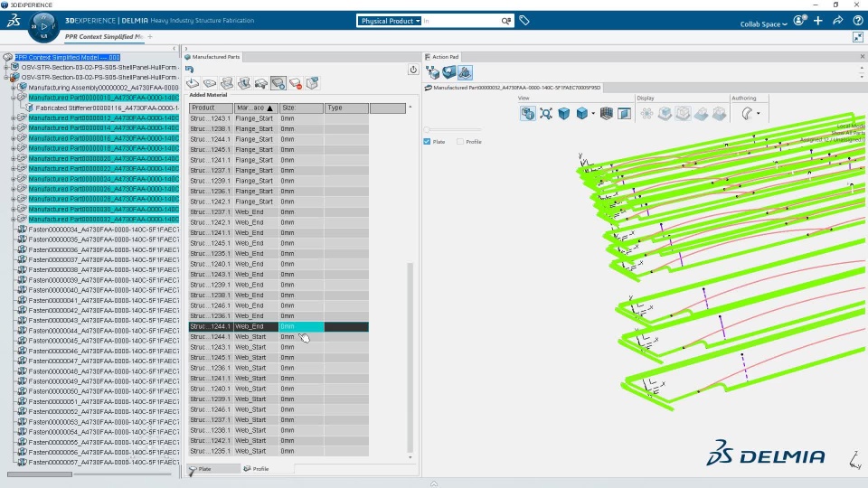This screenshot has width=868, height=488.
Task: Sort by the Size column header
Action: 301,108
